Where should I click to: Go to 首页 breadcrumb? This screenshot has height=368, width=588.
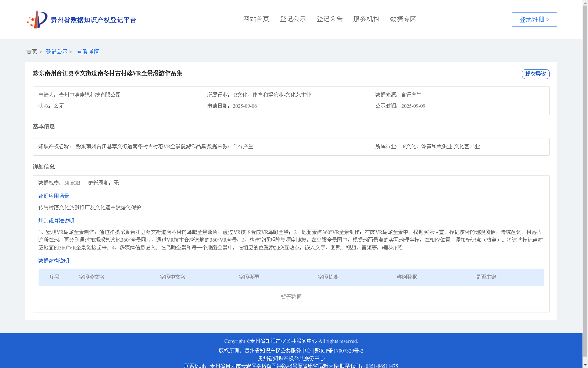click(32, 52)
